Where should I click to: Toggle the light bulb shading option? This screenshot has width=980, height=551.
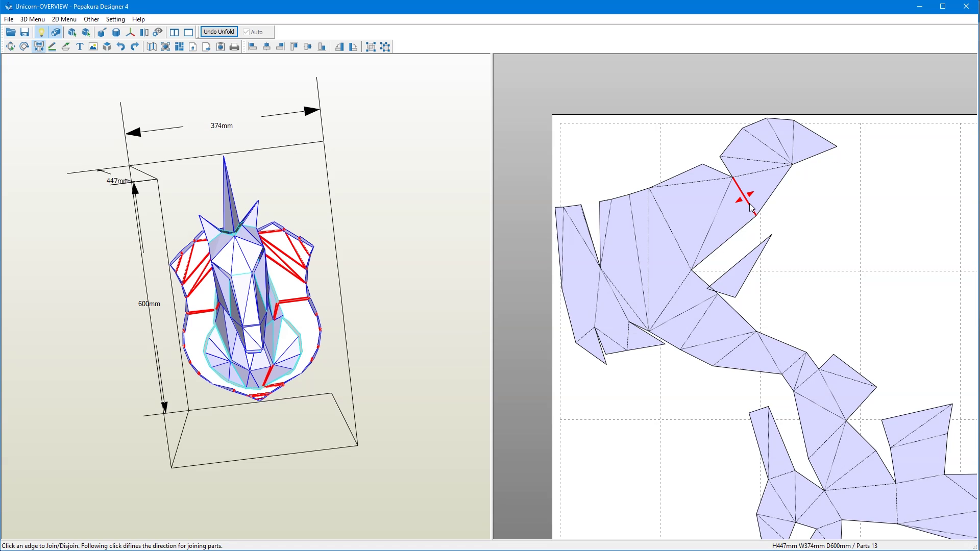point(41,32)
